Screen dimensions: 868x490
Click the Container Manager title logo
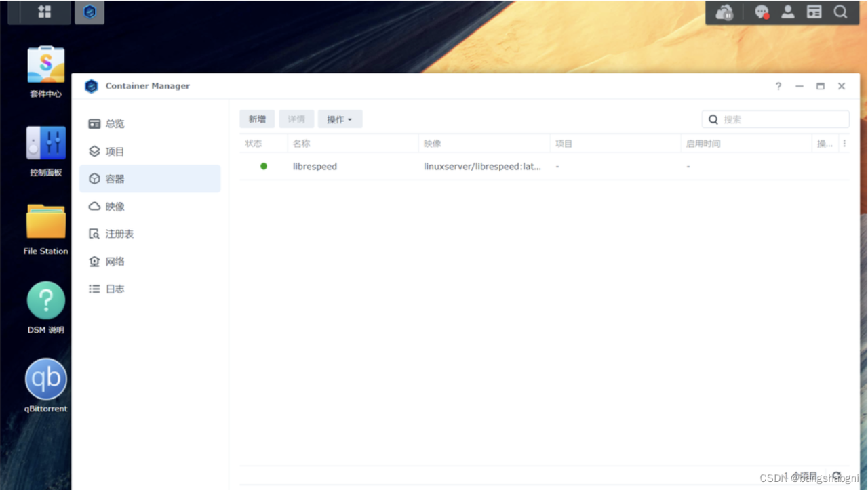click(x=92, y=86)
